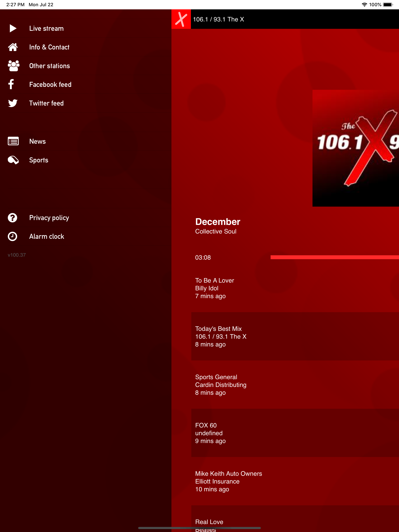Tap the battery status icon

388,4
